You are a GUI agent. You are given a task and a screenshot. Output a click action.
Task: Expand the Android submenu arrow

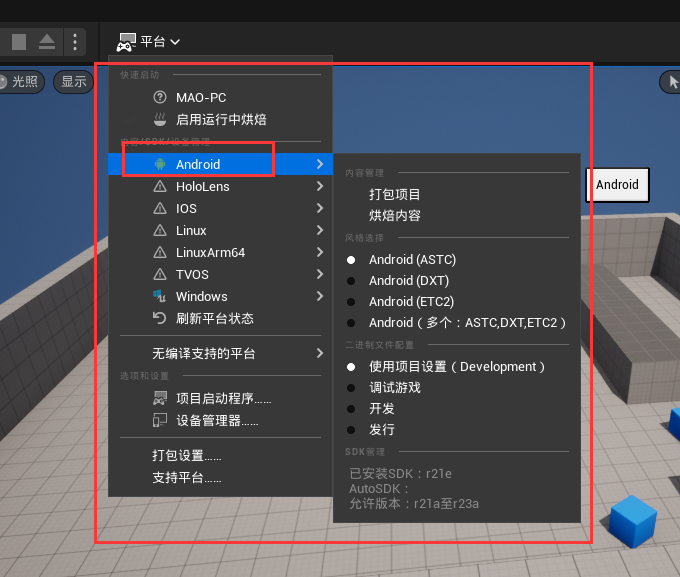click(320, 164)
